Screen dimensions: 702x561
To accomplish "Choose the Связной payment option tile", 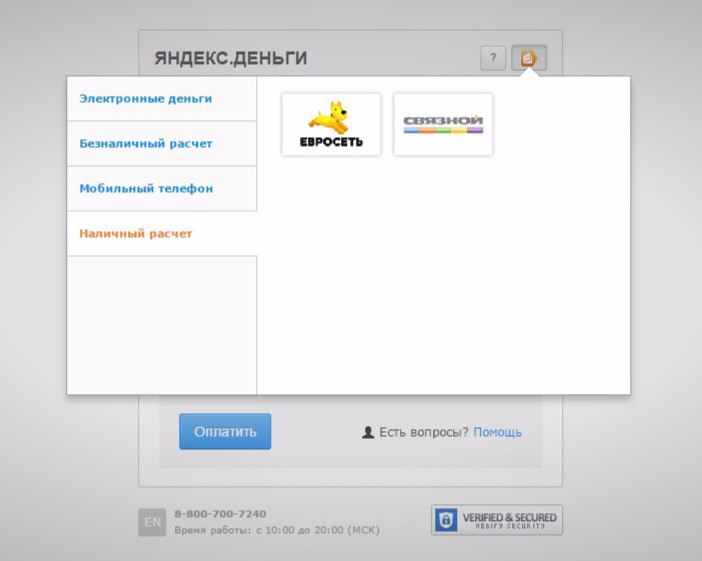I will tap(443, 124).
